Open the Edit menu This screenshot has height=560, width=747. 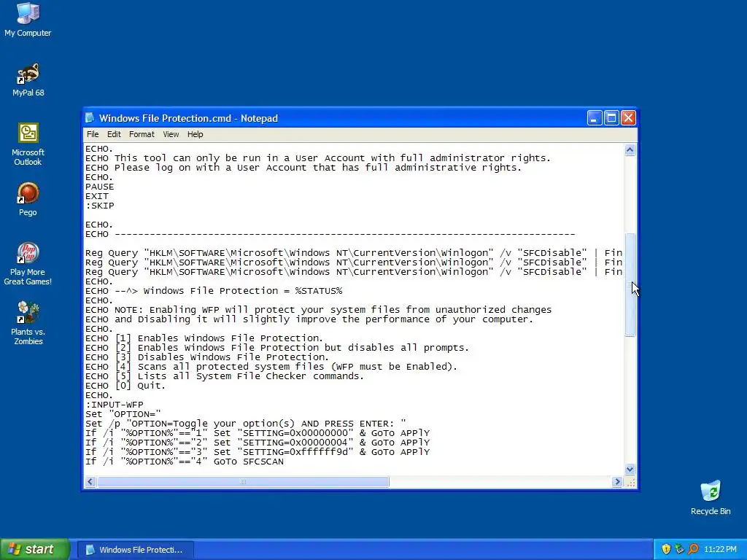tap(114, 134)
